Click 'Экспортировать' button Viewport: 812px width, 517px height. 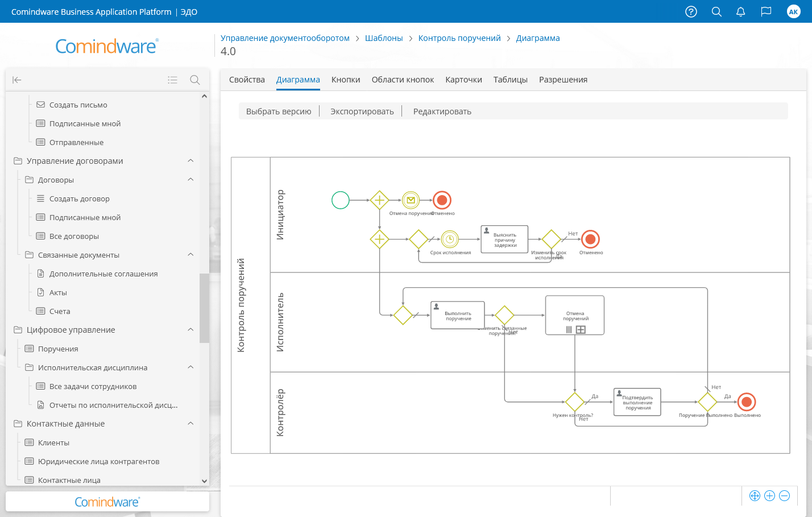coord(362,111)
